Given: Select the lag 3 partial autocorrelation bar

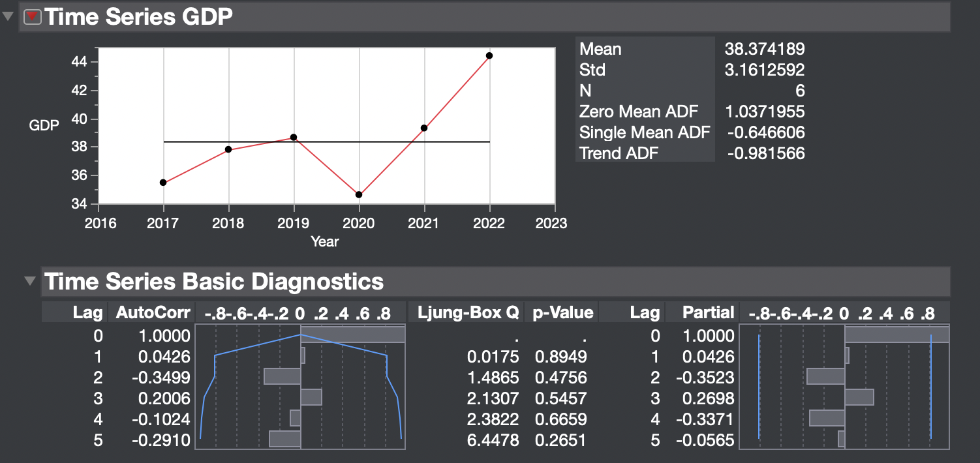Looking at the screenshot, I should click(x=861, y=396).
